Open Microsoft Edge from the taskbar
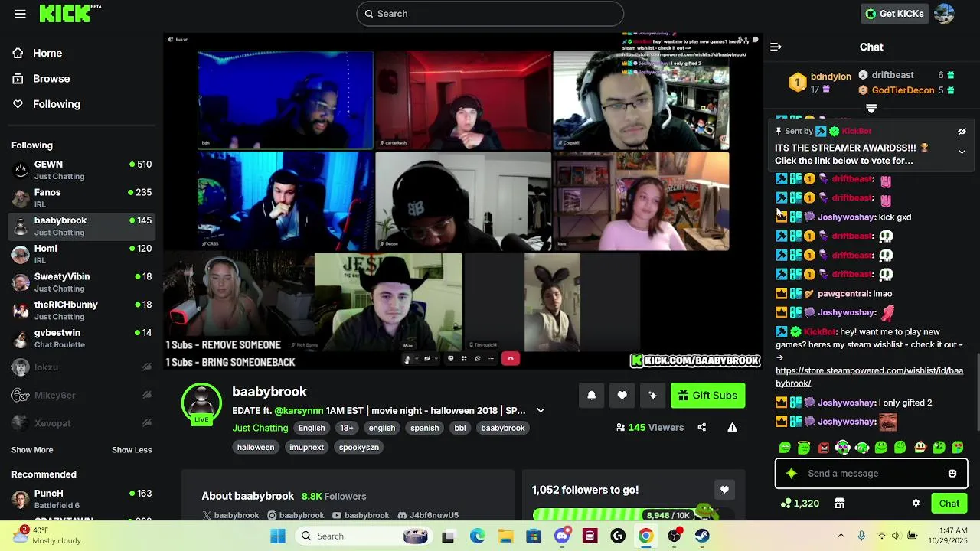This screenshot has width=980, height=551. (478, 536)
